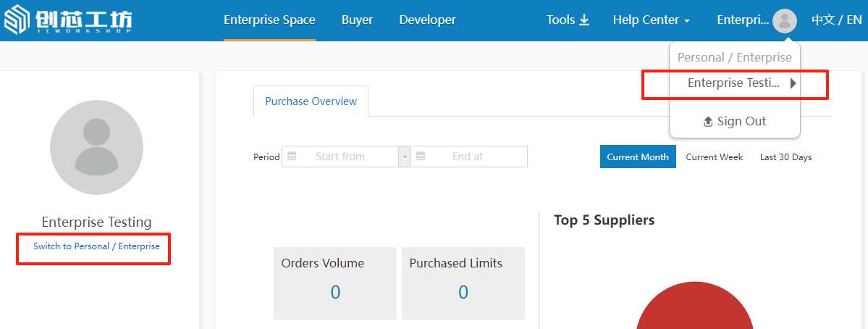Click the ICWorkshop logo in header
The height and width of the screenshot is (329, 868).
click(68, 20)
